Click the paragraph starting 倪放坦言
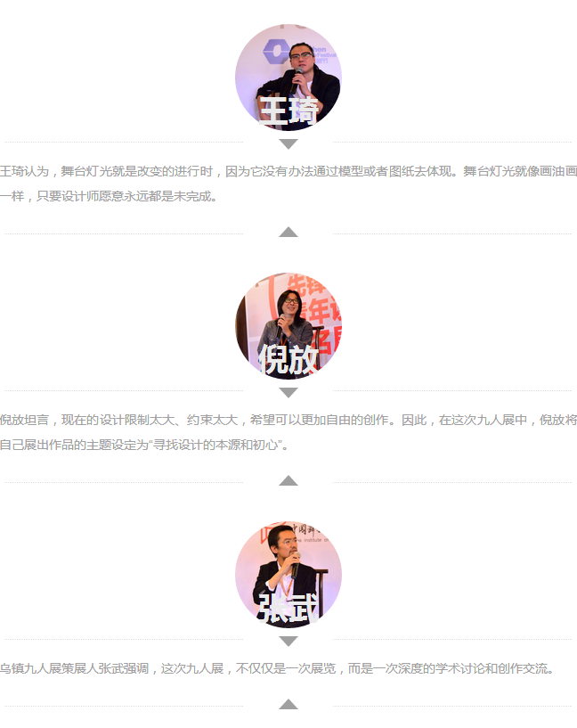Viewport: 577px width, 728px height. point(288,432)
